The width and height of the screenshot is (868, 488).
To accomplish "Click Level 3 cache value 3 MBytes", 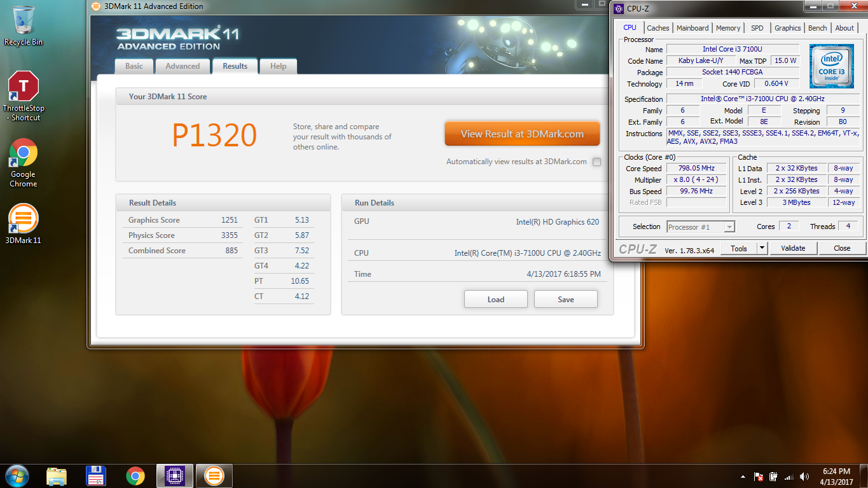I will tap(797, 202).
